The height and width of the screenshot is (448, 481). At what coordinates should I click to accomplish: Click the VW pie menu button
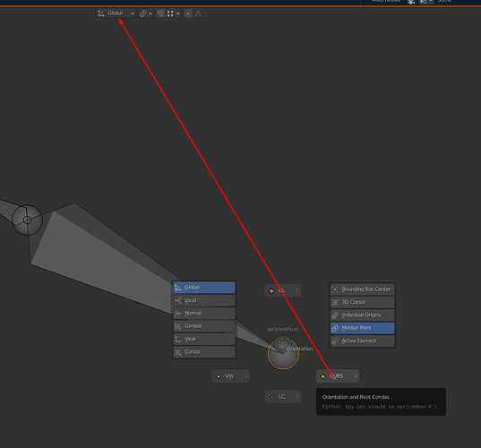point(231,376)
